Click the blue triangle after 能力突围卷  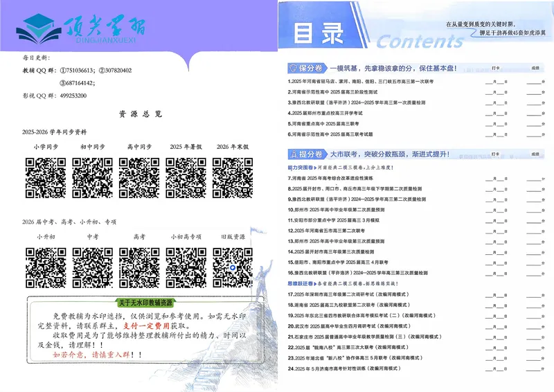tap(315, 168)
